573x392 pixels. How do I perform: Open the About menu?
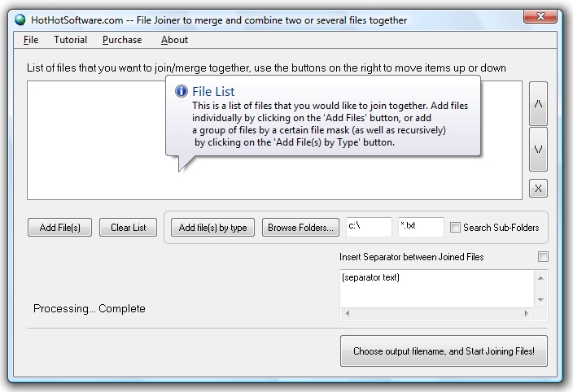point(174,40)
